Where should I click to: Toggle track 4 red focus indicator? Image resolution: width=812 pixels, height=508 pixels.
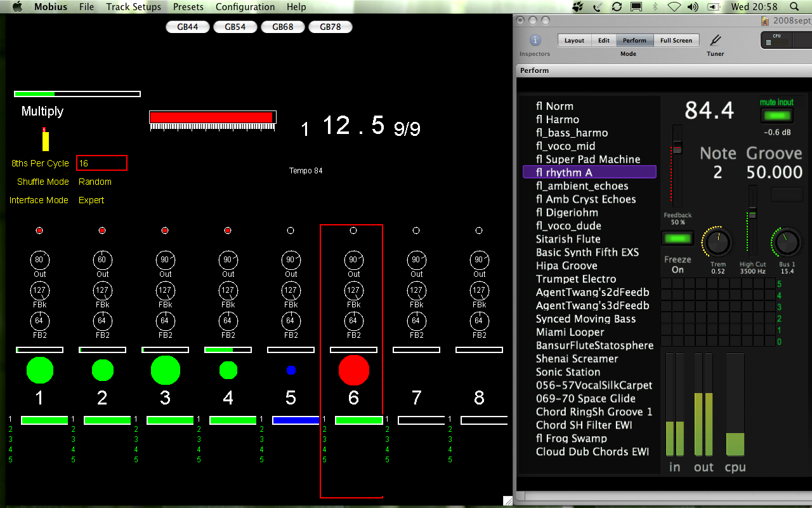[x=228, y=231]
